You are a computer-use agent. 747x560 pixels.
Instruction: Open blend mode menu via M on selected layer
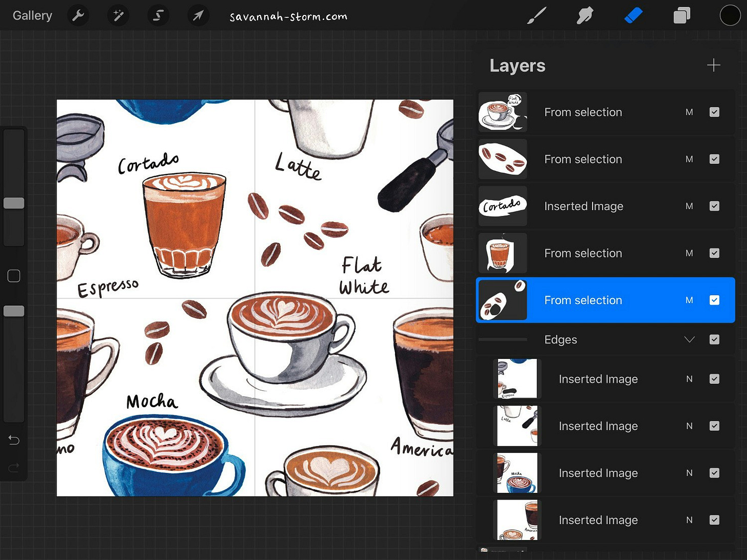click(x=690, y=300)
